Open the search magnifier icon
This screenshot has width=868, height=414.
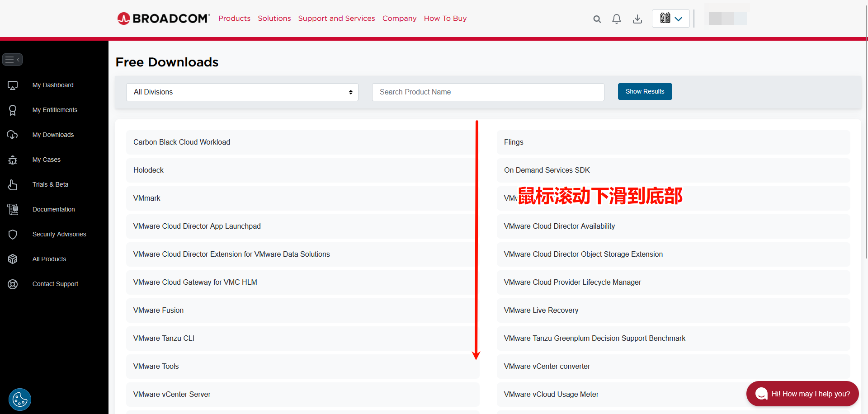pos(597,19)
